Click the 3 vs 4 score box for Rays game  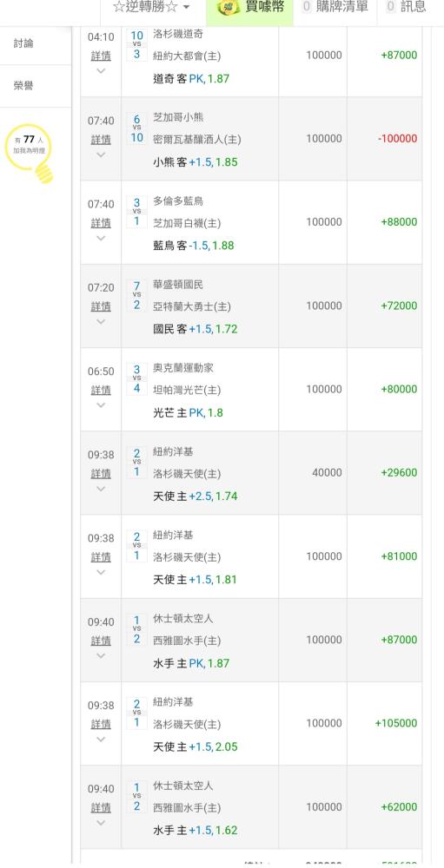[137, 379]
